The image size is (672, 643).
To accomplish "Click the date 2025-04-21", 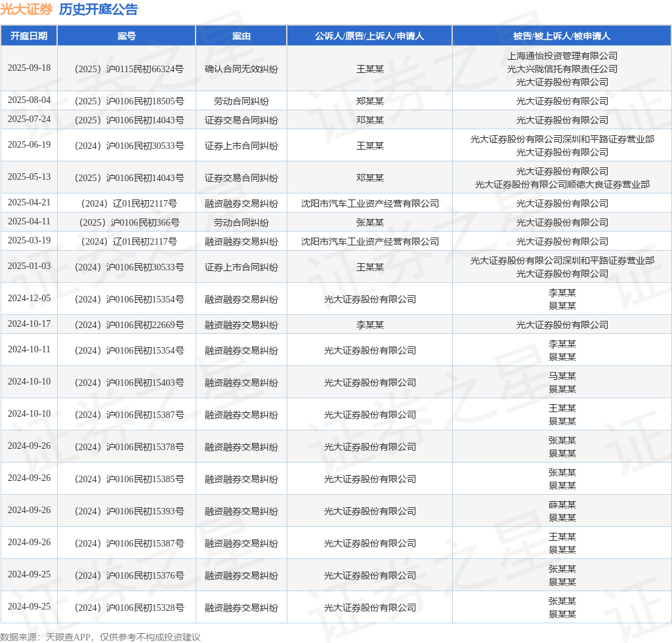I will click(29, 202).
